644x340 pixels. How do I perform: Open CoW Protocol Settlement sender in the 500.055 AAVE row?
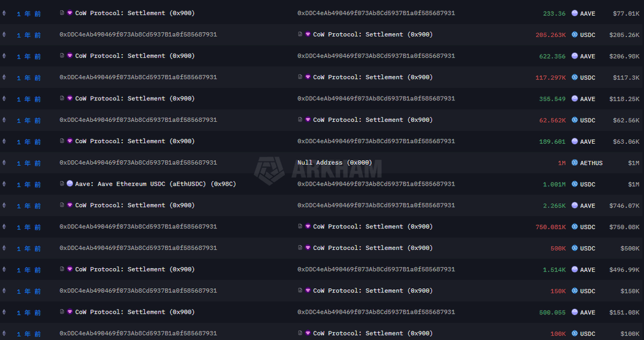coord(135,312)
